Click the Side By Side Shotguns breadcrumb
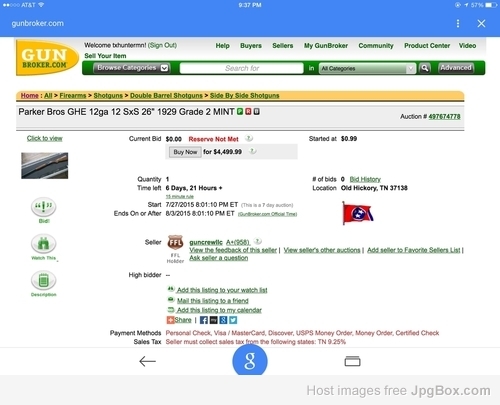The image size is (500, 405). pyautogui.click(x=245, y=96)
